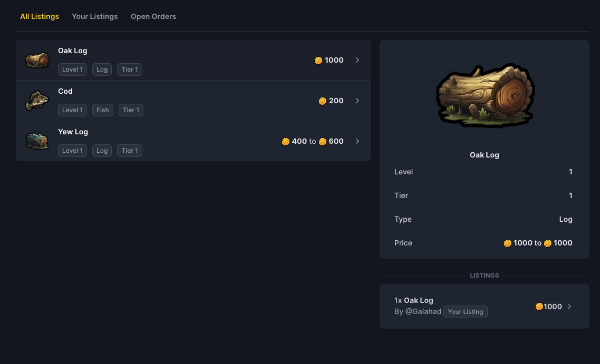
Task: Select the All Listings tab
Action: click(40, 16)
